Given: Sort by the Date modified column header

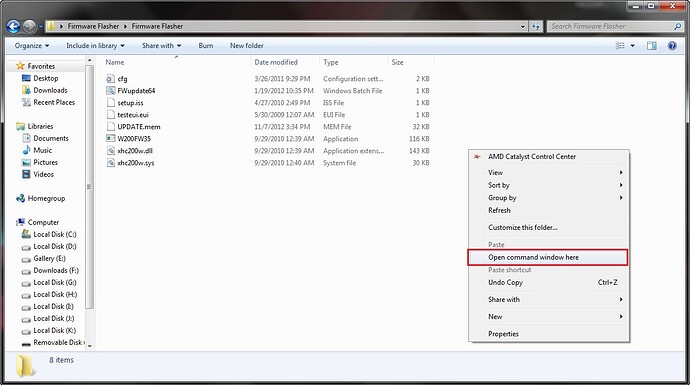Looking at the screenshot, I should tap(285, 62).
